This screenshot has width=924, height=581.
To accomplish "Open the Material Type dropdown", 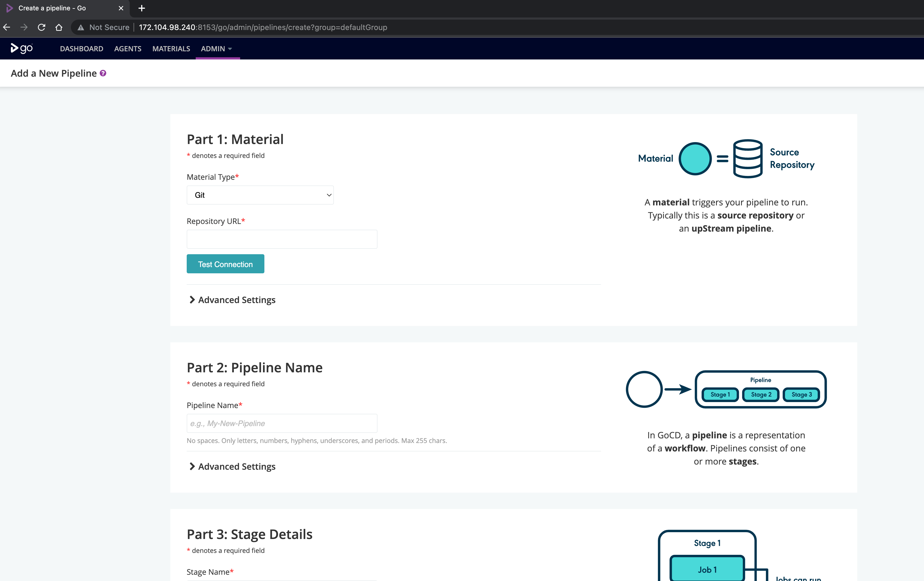I will coord(260,195).
